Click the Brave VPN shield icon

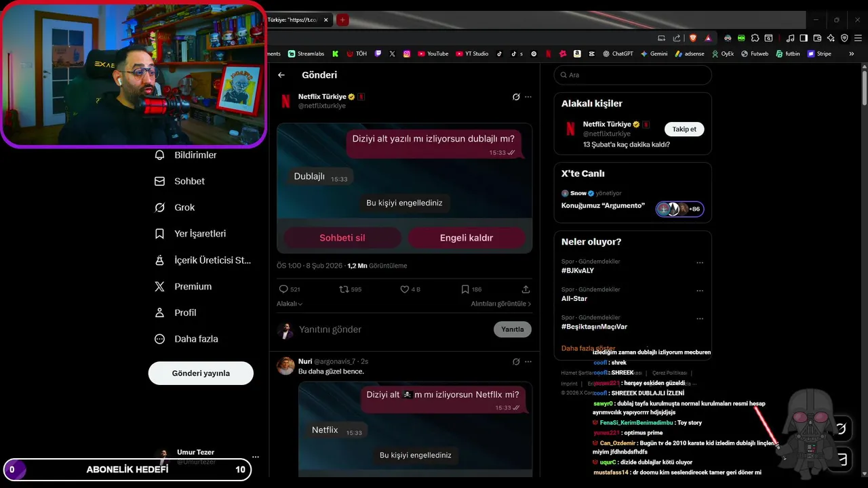844,38
